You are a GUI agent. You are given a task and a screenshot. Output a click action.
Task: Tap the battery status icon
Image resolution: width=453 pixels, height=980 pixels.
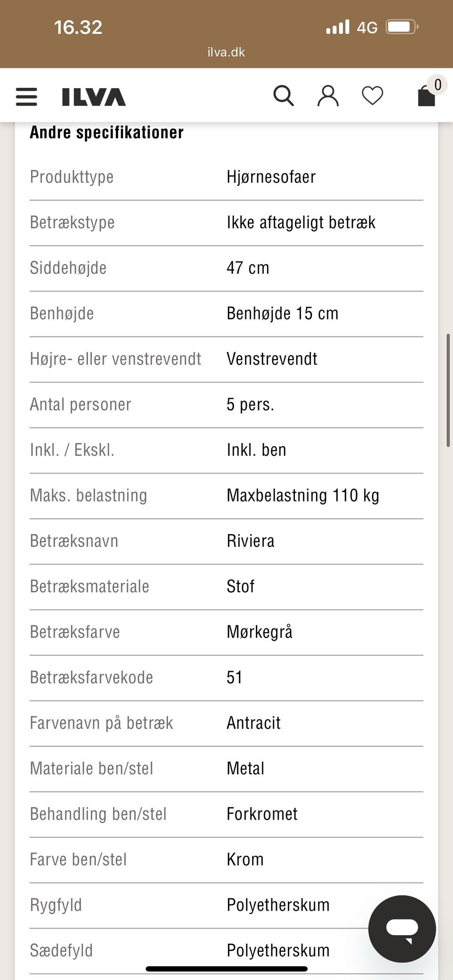pyautogui.click(x=402, y=27)
